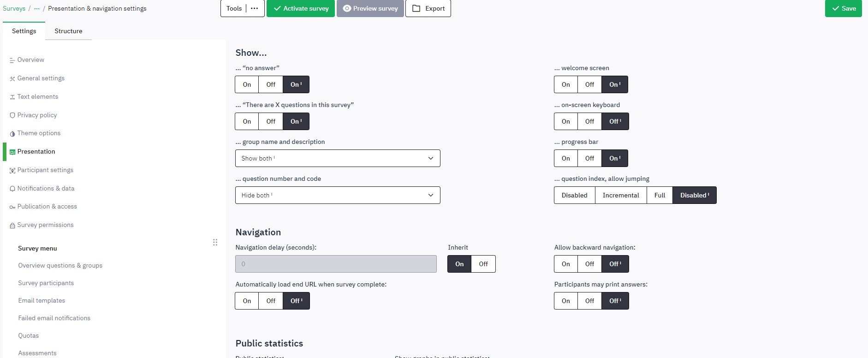Viewport: 868px width, 358px height.
Task: Expand question number and code dropdown
Action: (x=338, y=195)
